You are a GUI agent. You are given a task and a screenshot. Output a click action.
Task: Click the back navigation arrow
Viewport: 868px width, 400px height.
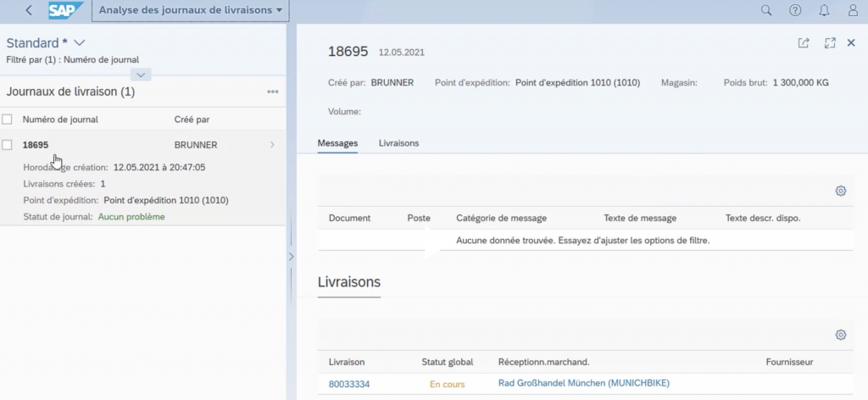pos(30,10)
